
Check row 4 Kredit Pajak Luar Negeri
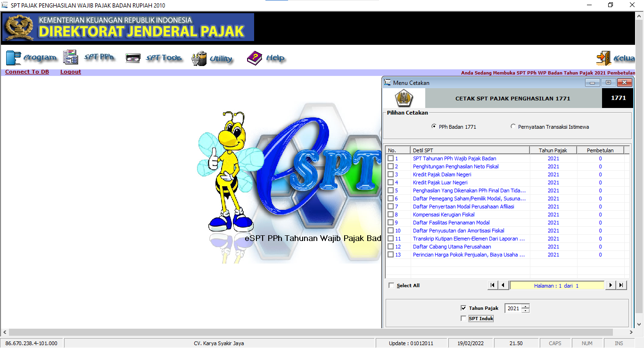(390, 182)
